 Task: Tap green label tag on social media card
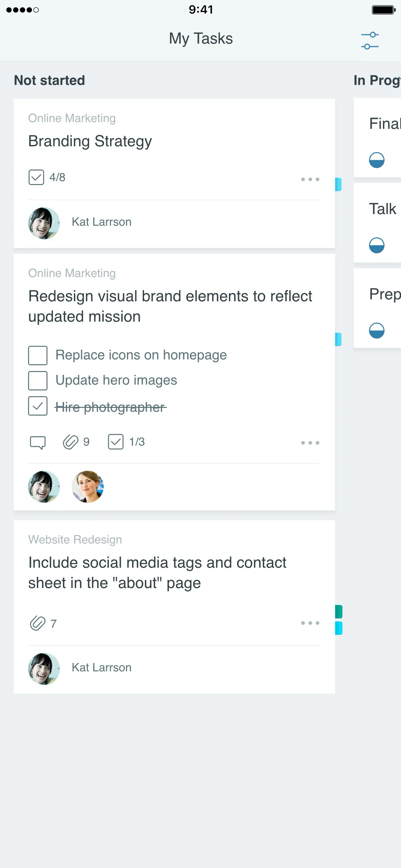click(339, 612)
